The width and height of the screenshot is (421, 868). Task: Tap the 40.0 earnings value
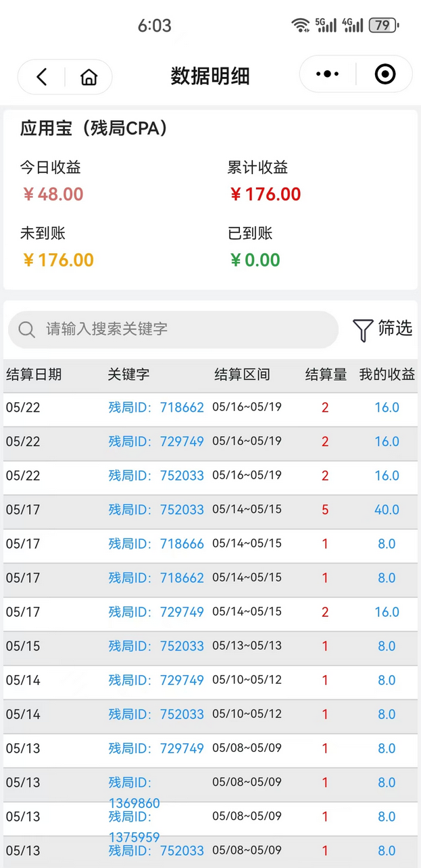387,510
